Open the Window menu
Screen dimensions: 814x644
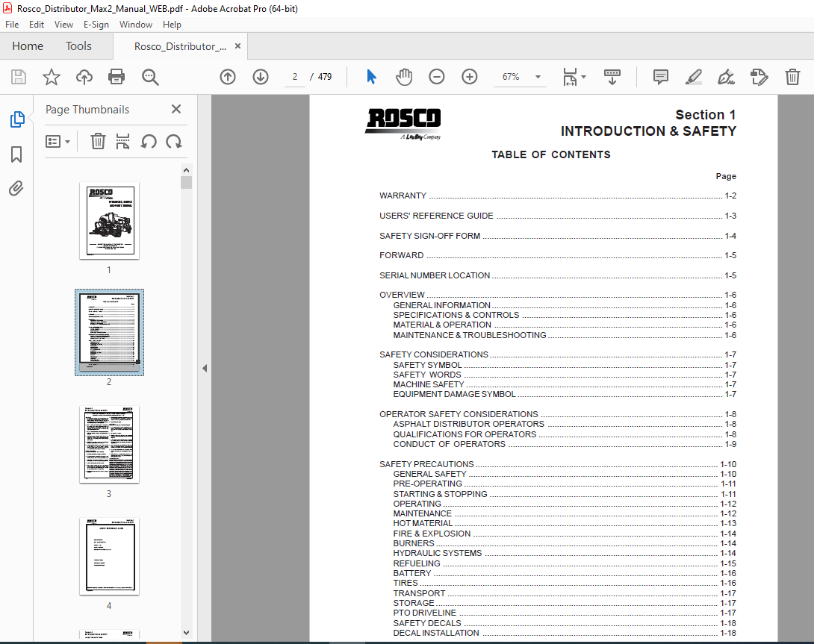(135, 25)
